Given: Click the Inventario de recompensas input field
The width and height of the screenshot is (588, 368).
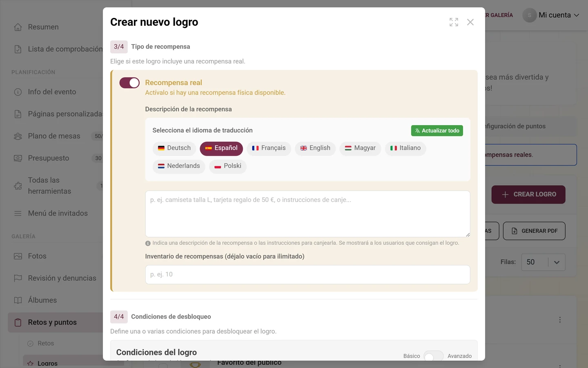Looking at the screenshot, I should point(308,275).
